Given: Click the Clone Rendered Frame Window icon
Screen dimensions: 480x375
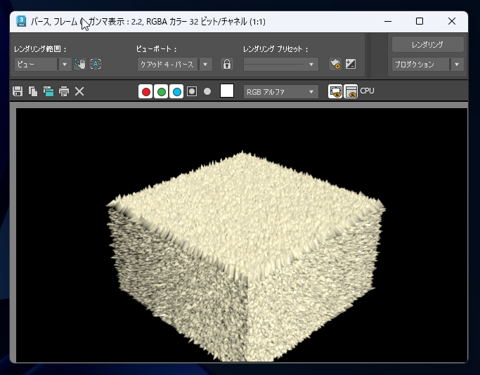Looking at the screenshot, I should 48,91.
